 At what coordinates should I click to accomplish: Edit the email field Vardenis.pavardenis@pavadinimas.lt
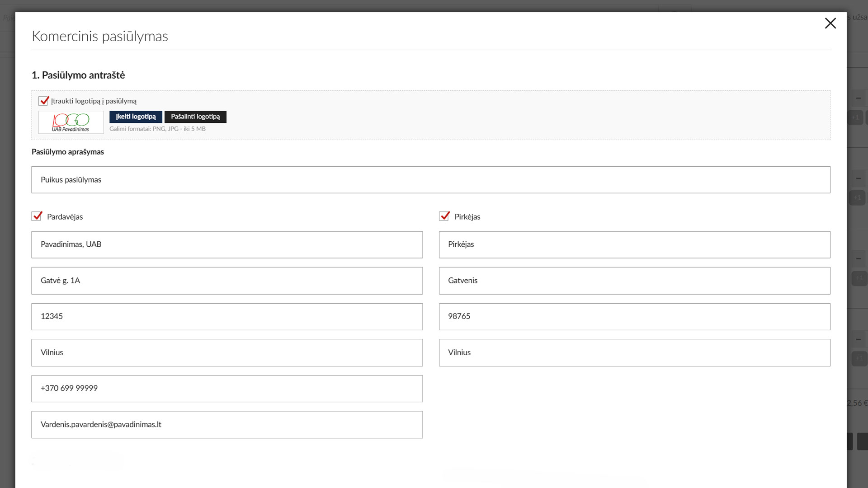pyautogui.click(x=227, y=424)
